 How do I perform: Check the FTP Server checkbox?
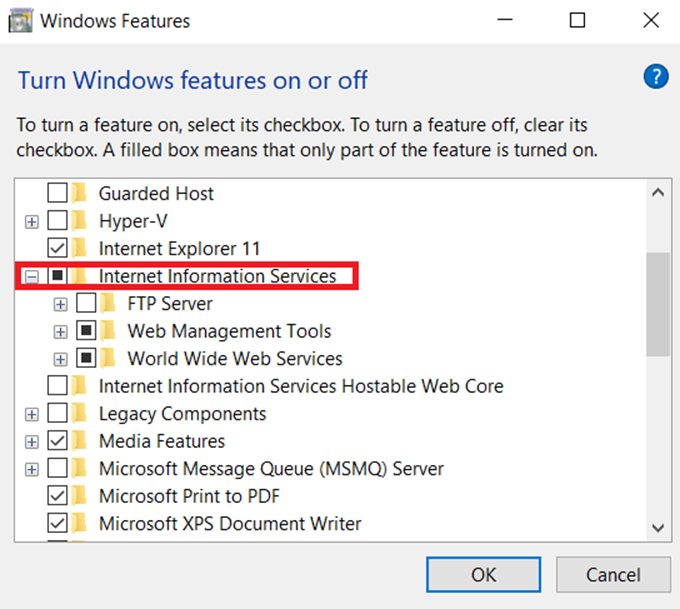point(86,303)
